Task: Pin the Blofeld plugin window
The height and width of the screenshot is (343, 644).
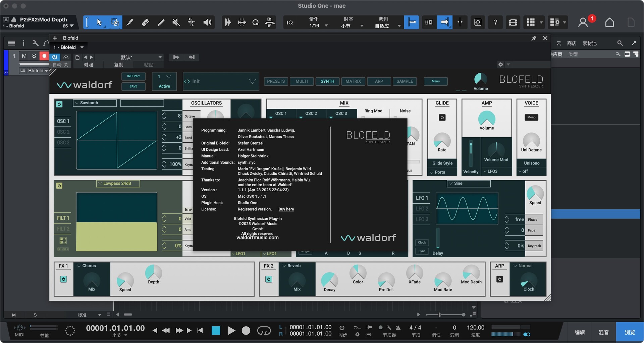Action: 534,38
